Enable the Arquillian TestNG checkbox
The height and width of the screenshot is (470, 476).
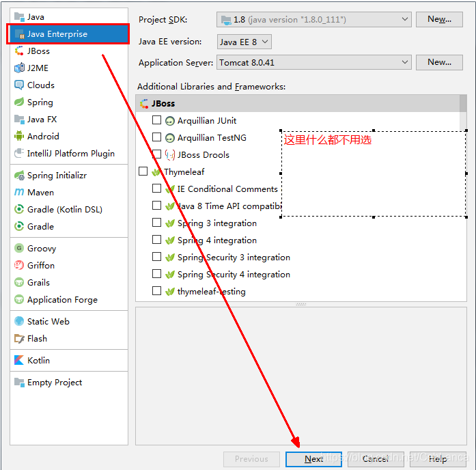pos(156,137)
